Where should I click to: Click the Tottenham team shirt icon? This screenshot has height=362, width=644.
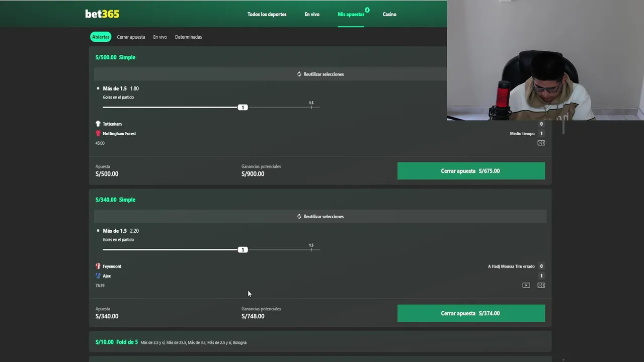tap(98, 124)
